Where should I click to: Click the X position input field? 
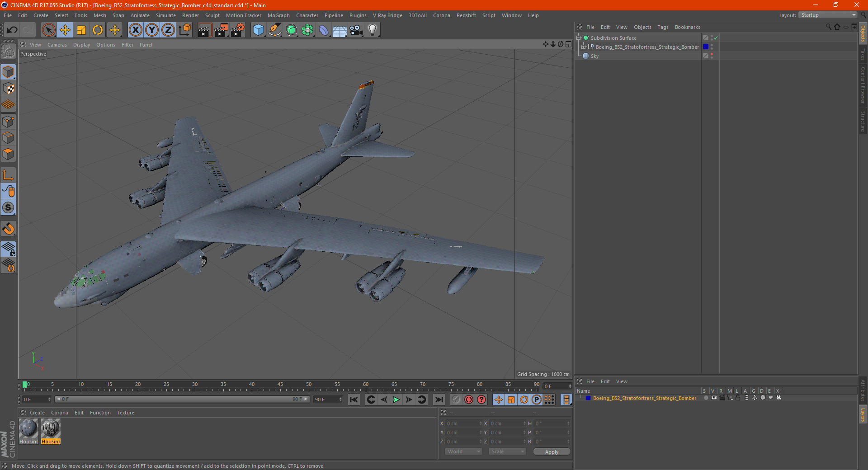point(464,423)
